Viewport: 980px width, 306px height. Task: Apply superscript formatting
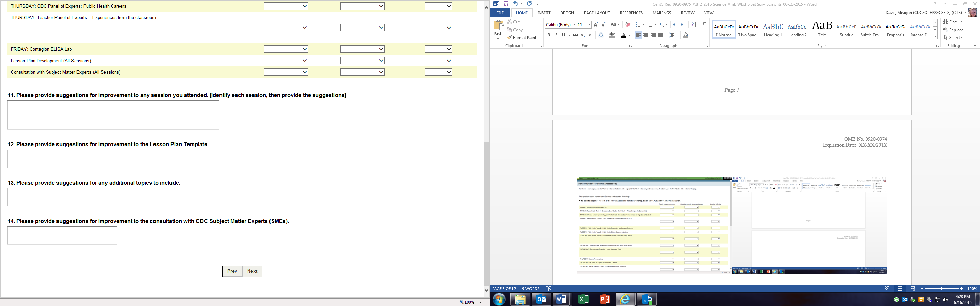click(590, 35)
